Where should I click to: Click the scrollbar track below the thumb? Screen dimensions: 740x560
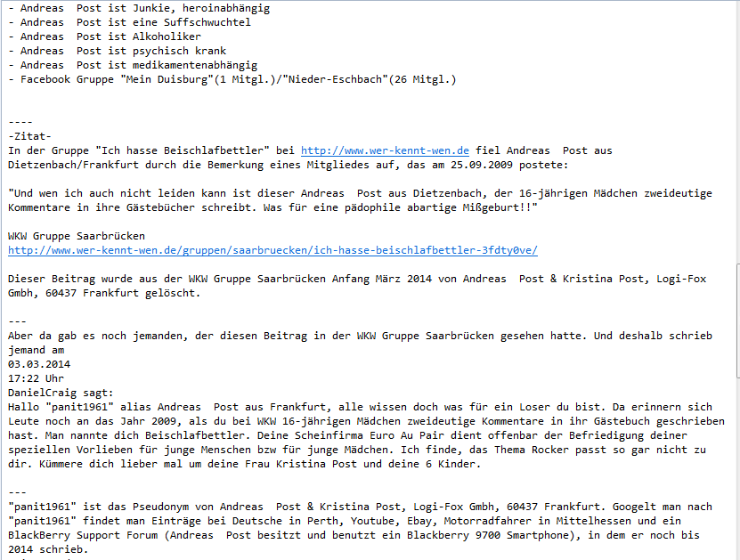click(x=737, y=467)
